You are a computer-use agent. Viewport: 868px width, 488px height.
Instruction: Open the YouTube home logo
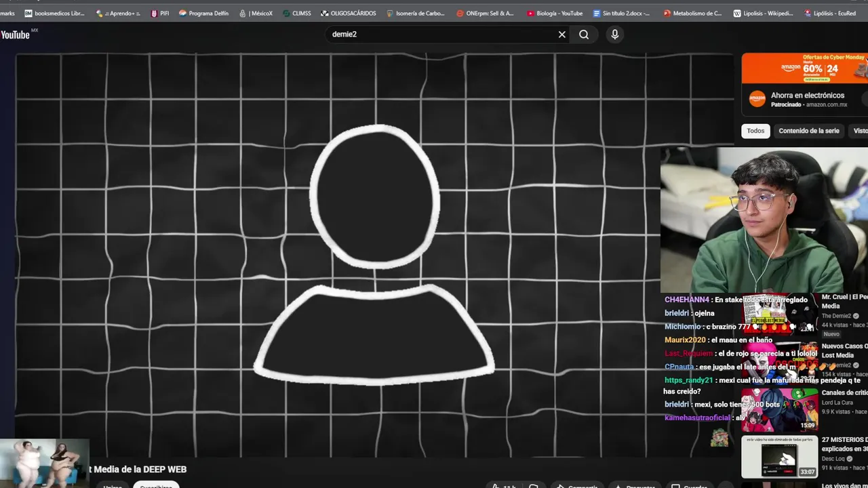click(x=16, y=35)
